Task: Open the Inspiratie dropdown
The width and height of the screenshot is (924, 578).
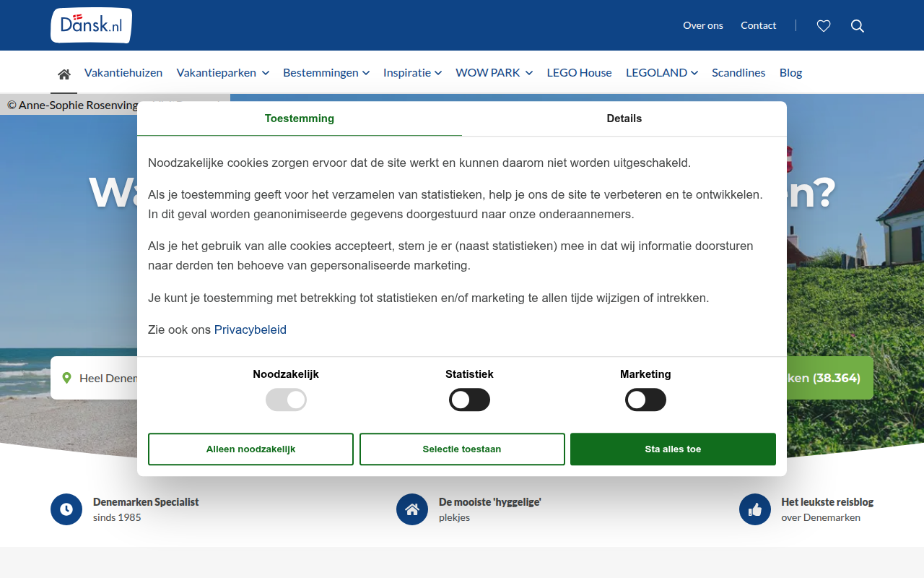Action: point(412,72)
